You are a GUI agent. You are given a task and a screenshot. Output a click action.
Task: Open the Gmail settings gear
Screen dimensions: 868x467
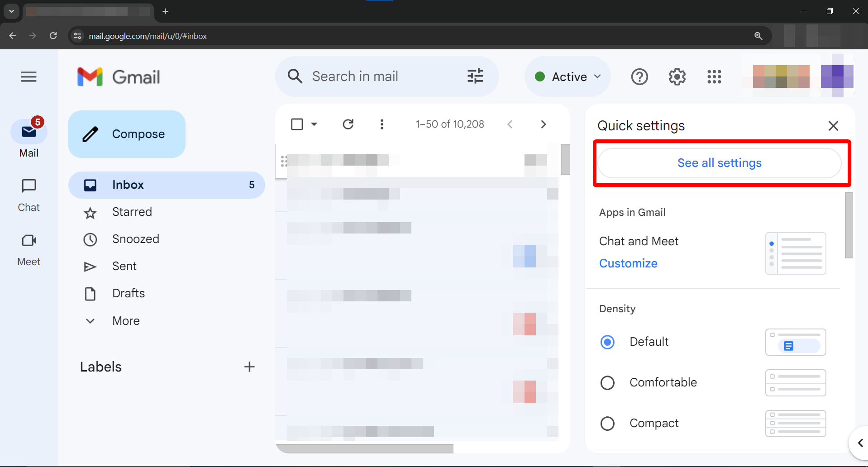(677, 77)
